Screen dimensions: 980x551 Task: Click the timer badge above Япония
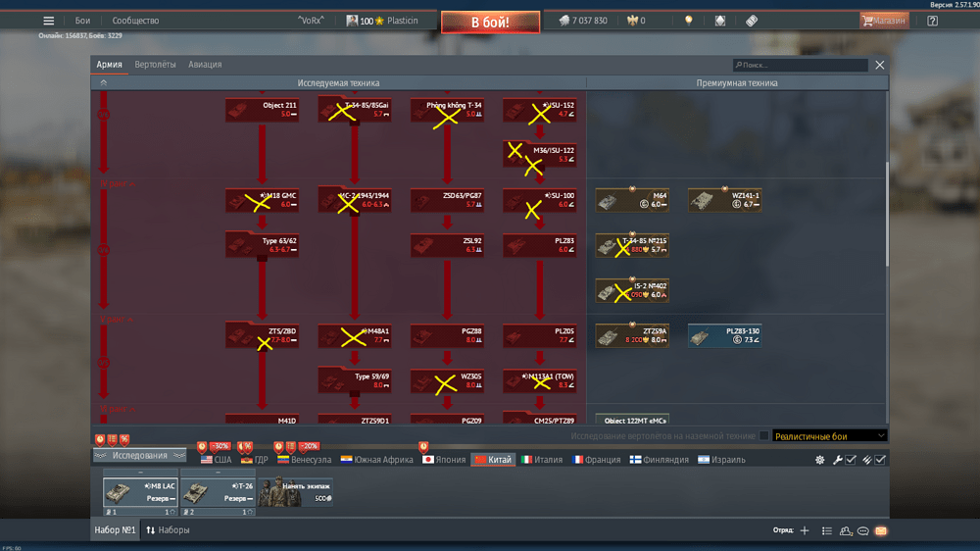423,446
